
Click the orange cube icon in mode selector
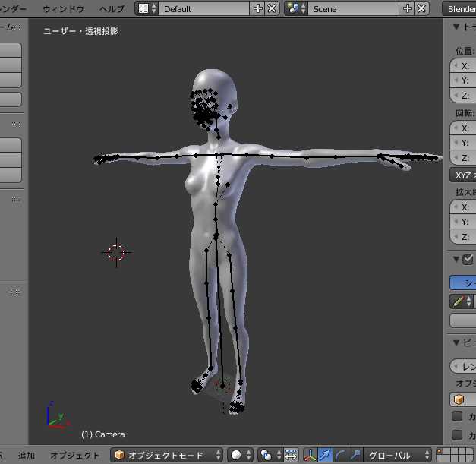(120, 455)
